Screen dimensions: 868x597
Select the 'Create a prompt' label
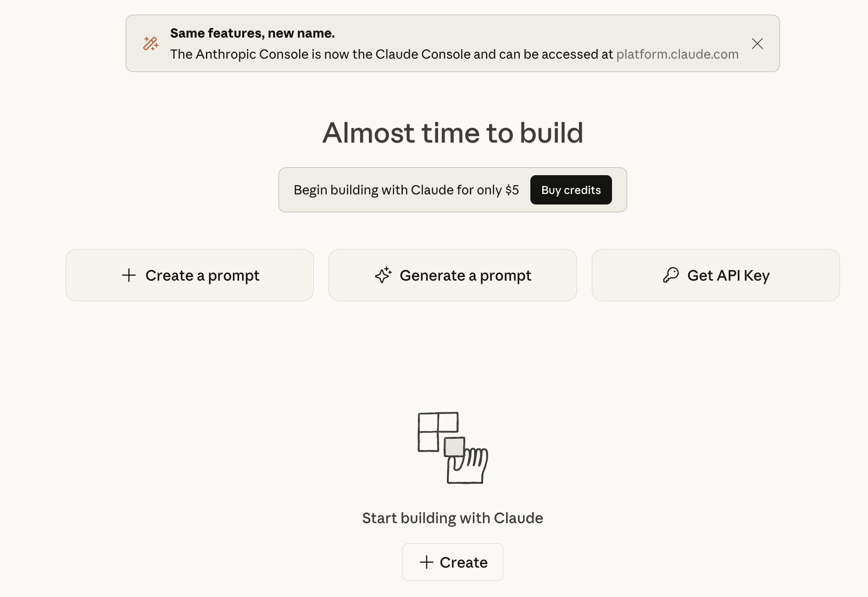[x=202, y=275]
